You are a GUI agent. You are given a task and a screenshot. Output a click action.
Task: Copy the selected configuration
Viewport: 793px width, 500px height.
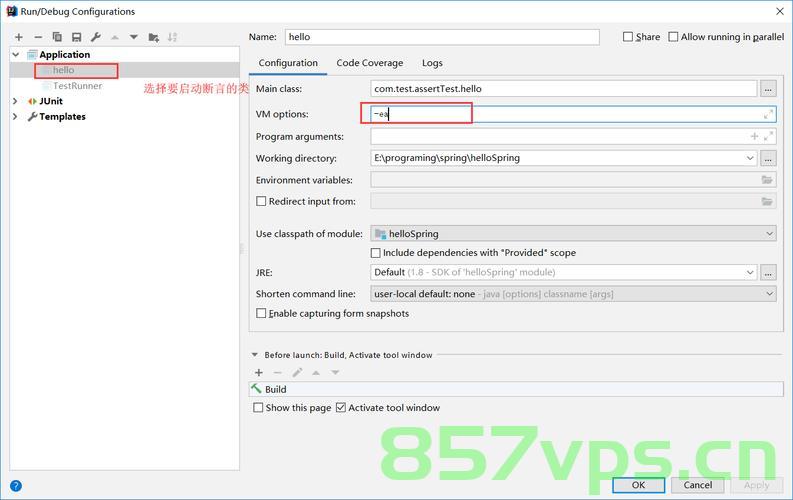tap(57, 37)
